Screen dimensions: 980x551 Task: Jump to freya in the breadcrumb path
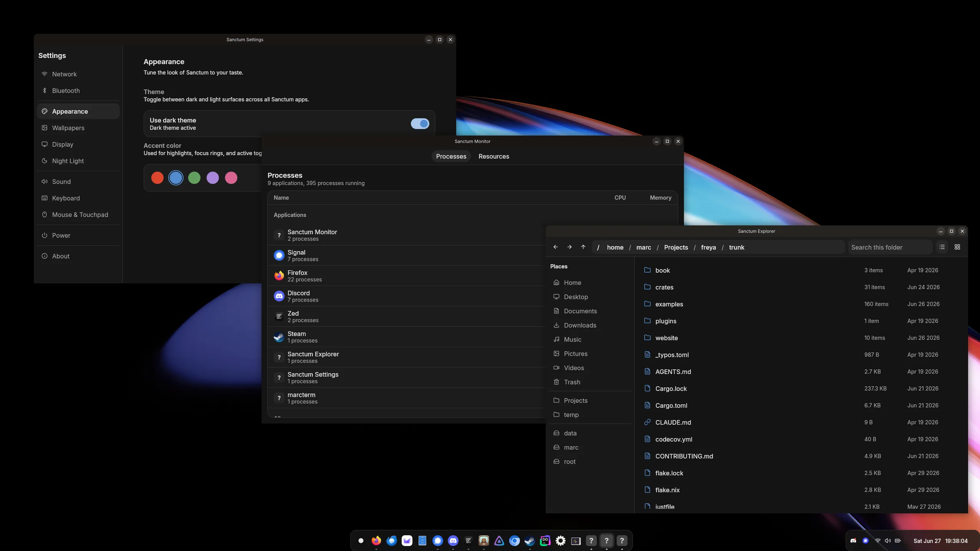tap(708, 247)
